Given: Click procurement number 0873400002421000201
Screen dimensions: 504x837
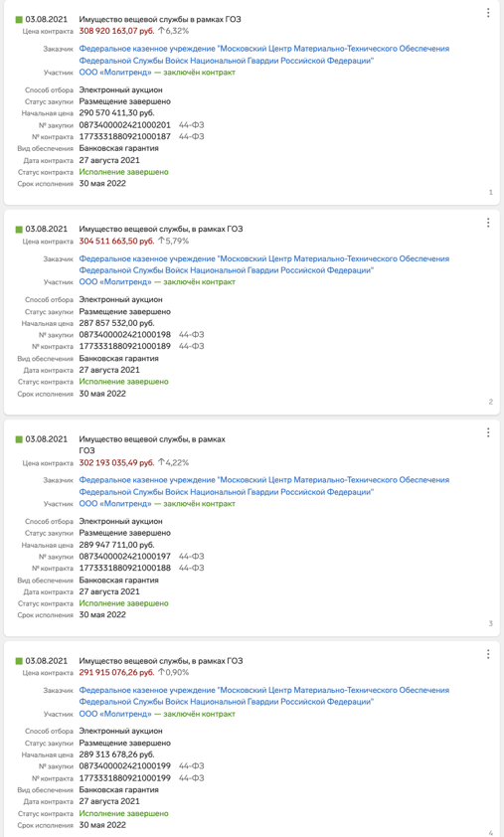Looking at the screenshot, I should (x=125, y=125).
